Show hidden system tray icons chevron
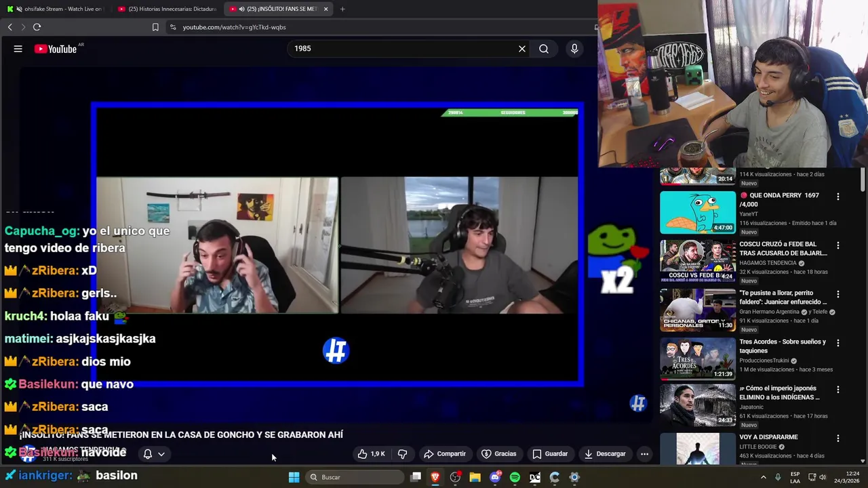868x488 pixels. [x=763, y=477]
